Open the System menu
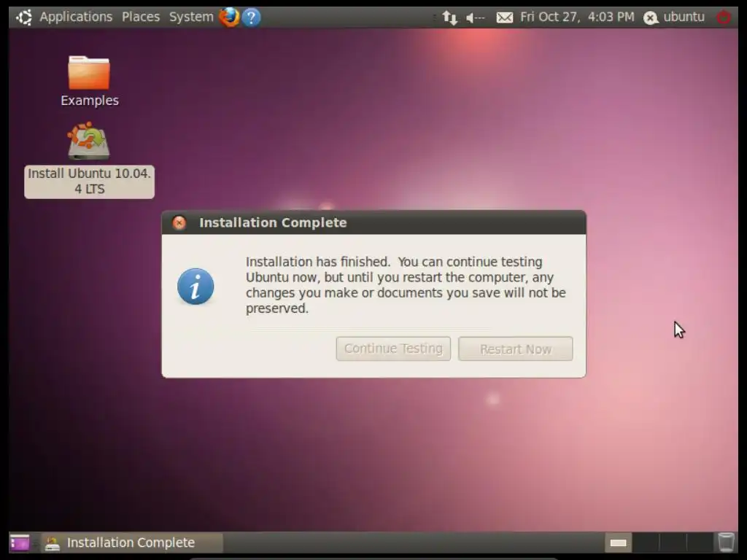This screenshot has height=560, width=747. coord(191,17)
